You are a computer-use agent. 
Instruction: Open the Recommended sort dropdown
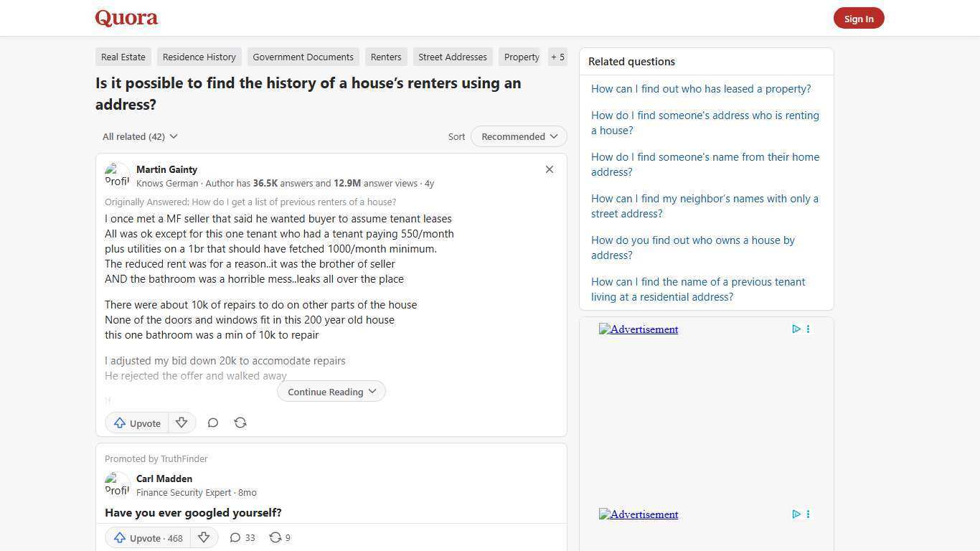(518, 136)
